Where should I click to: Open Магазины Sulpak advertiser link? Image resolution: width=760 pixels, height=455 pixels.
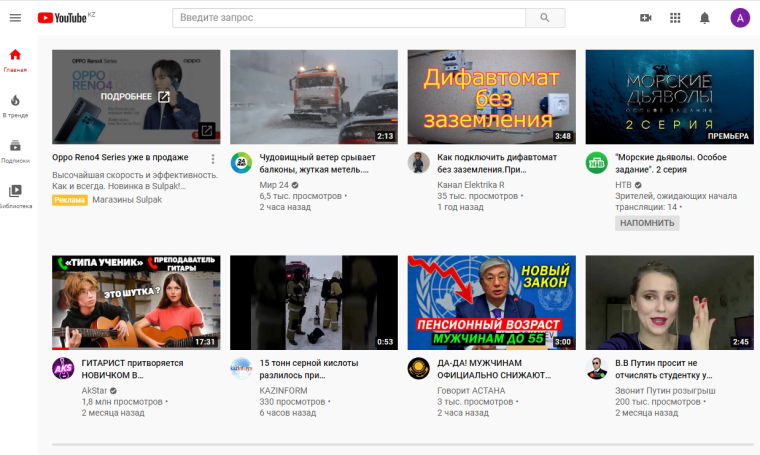click(x=127, y=200)
